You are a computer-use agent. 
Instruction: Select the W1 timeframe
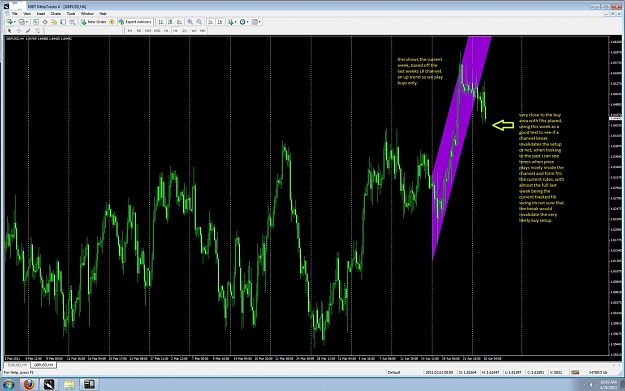pyautogui.click(x=194, y=31)
